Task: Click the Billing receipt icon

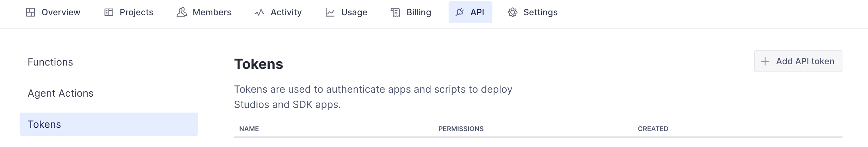Action: click(x=395, y=13)
